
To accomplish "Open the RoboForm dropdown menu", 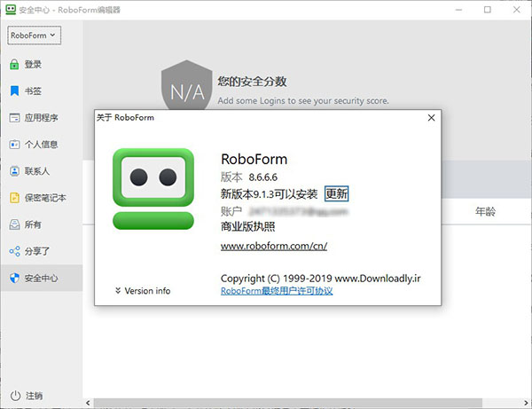I will (x=34, y=35).
